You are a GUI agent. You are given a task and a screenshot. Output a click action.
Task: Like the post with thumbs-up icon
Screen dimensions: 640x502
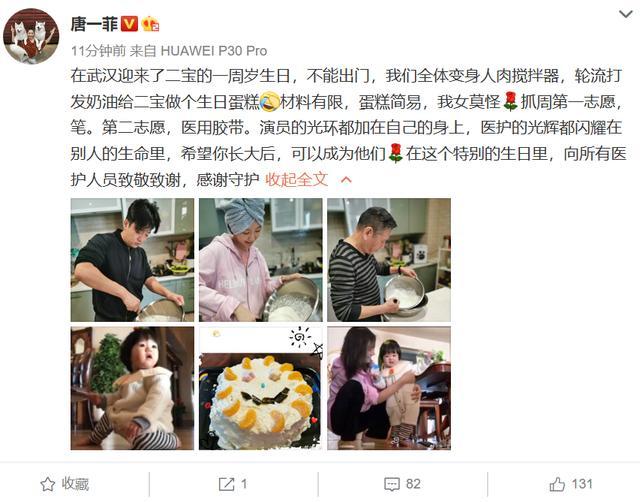tap(557, 484)
